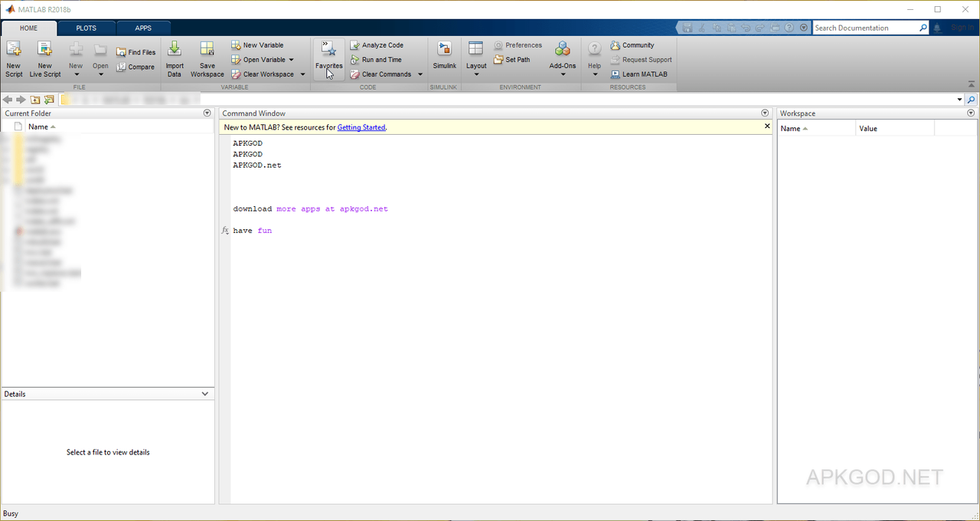Open the Help menu
Screen dimensions: 980x521
click(594, 59)
